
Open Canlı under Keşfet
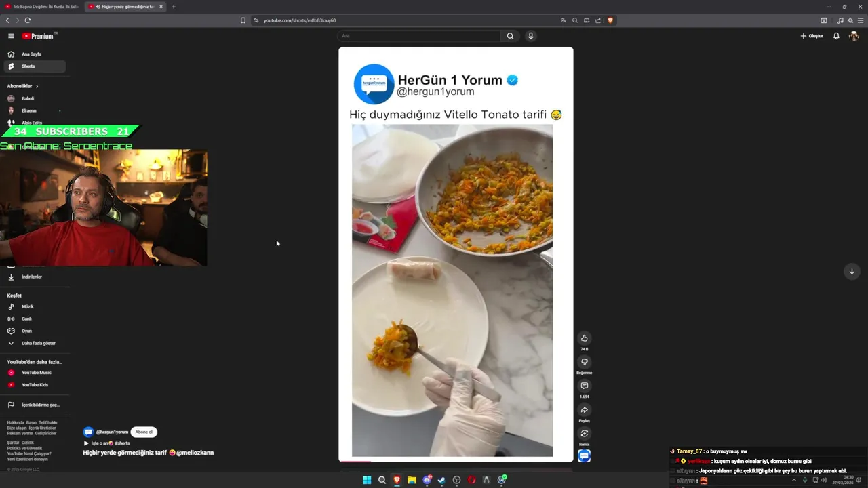34,319
